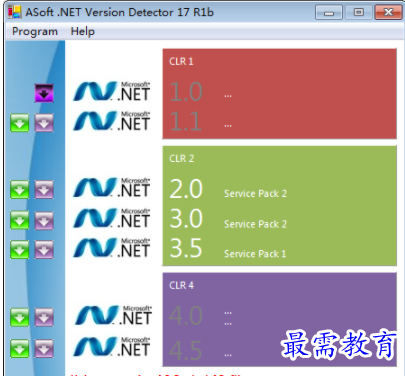This screenshot has height=376, width=405.
Task: Click the greyed 4.0 version number
Action: point(186,315)
